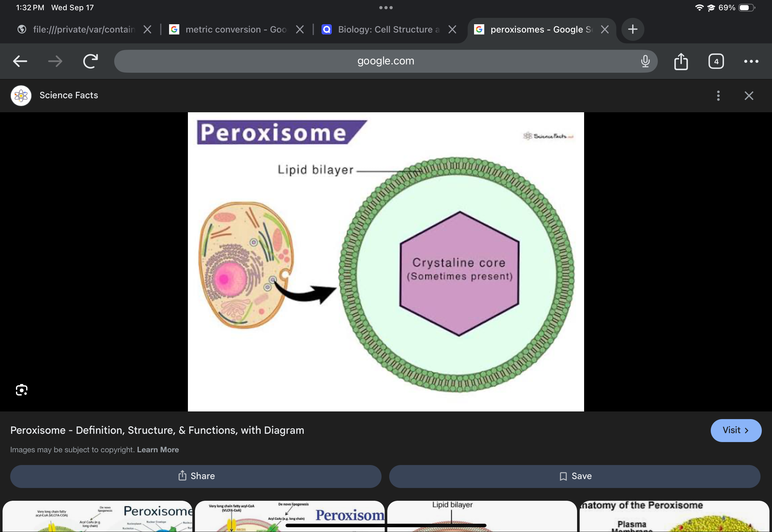Open related Lipid bilayer thumbnail
The image size is (772, 532).
tap(482, 516)
